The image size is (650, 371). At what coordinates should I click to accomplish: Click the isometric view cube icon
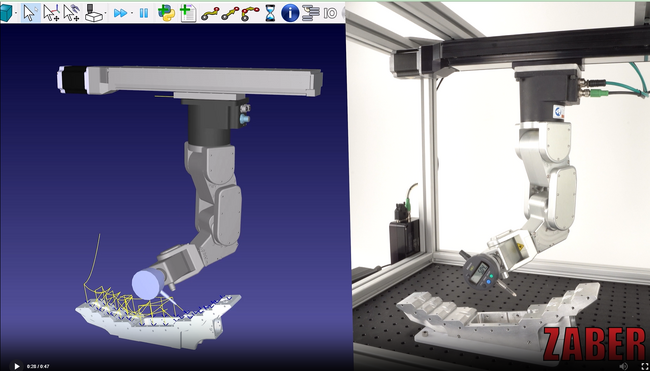click(x=6, y=13)
